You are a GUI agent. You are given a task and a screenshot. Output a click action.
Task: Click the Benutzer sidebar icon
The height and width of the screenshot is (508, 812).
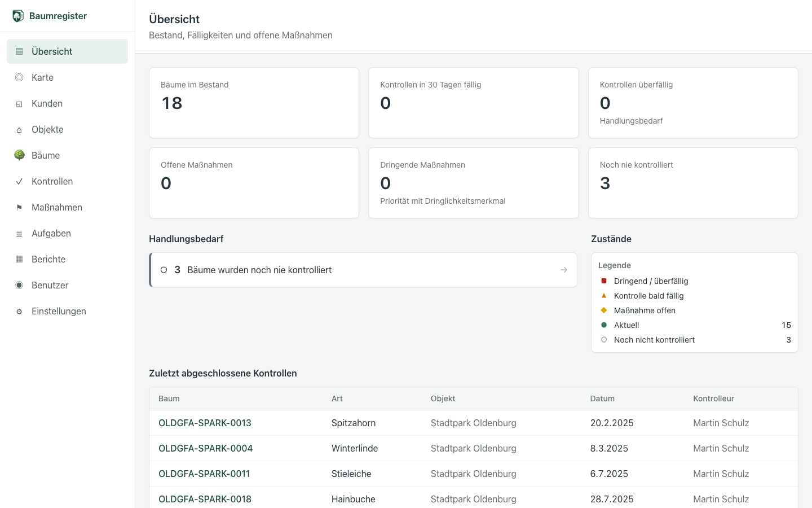pyautogui.click(x=19, y=285)
